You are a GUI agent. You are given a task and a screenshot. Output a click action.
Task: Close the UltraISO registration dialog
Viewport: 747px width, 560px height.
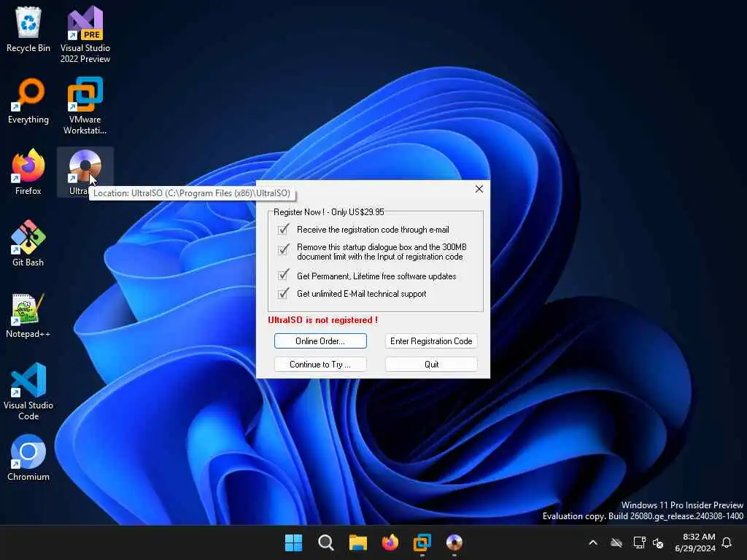(479, 189)
